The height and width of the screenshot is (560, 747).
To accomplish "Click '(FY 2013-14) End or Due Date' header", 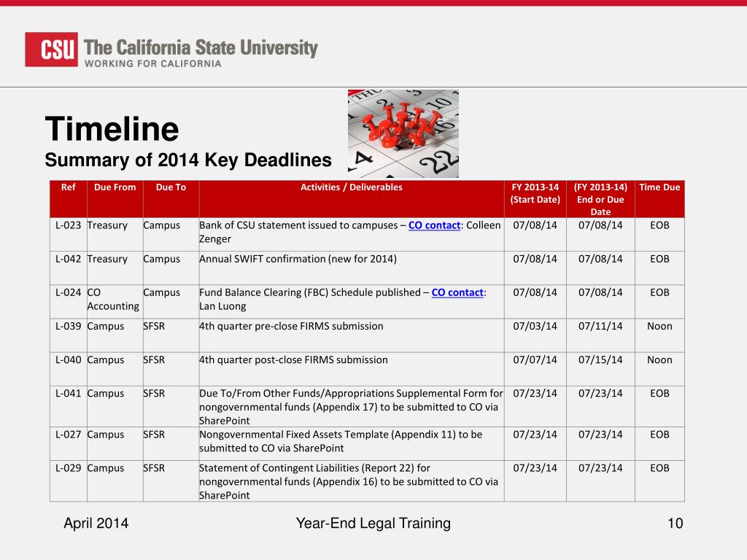I will coord(600,199).
